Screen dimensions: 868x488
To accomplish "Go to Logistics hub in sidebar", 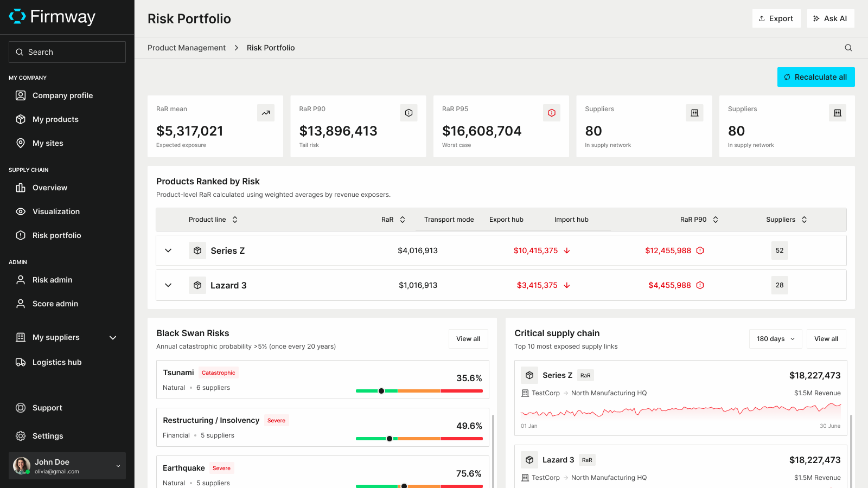I will click(x=57, y=362).
